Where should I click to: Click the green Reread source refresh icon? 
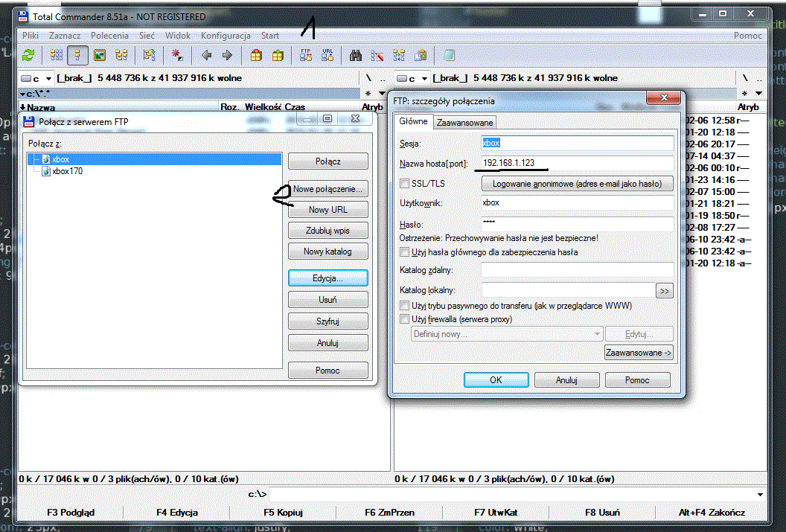(28, 55)
